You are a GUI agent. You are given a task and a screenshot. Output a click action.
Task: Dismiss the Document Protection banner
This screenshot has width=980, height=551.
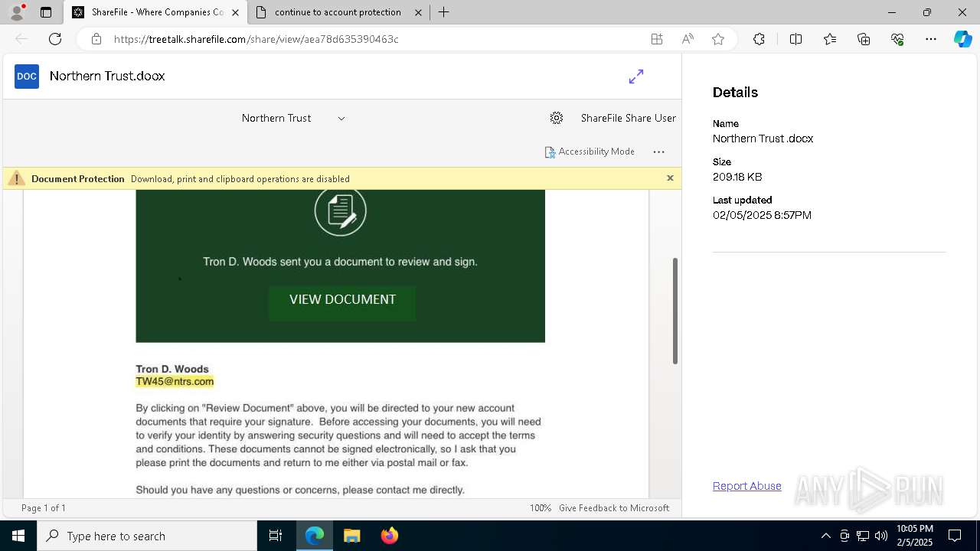(670, 178)
